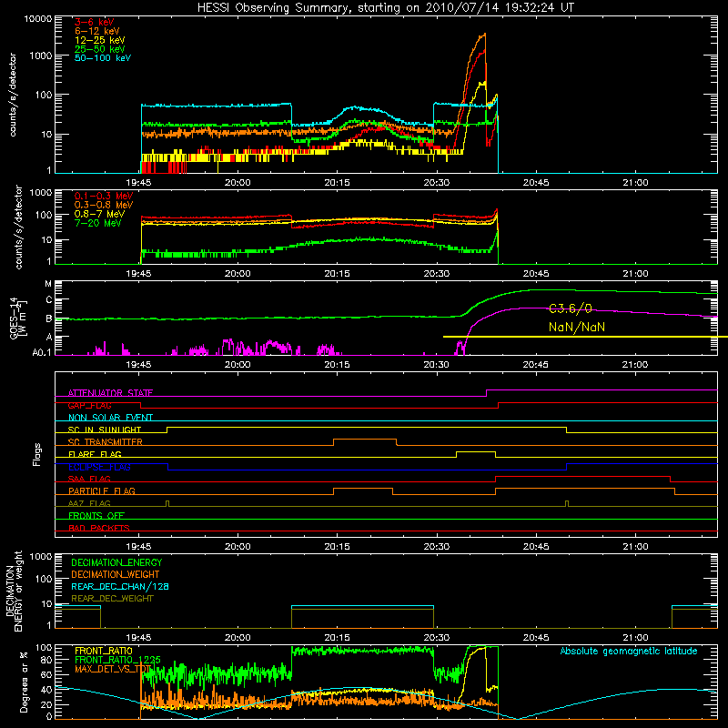Click 19:45 time tick under MeV panel

click(138, 274)
